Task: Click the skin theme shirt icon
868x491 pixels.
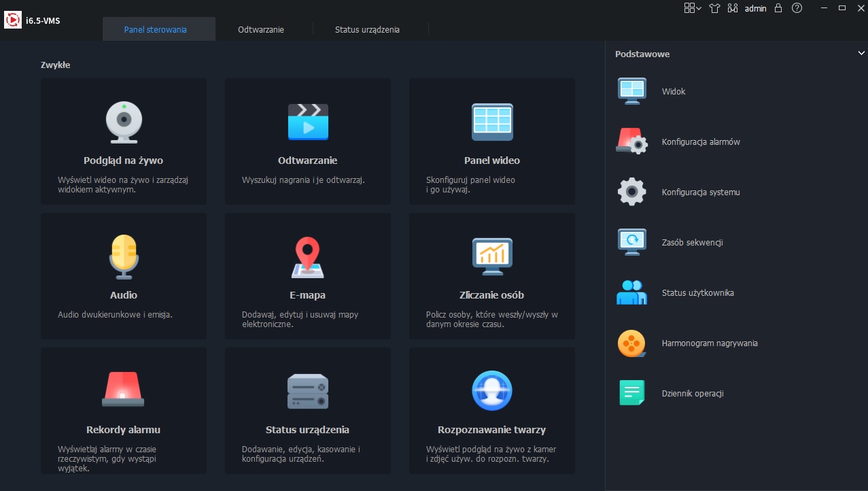Action: 714,8
